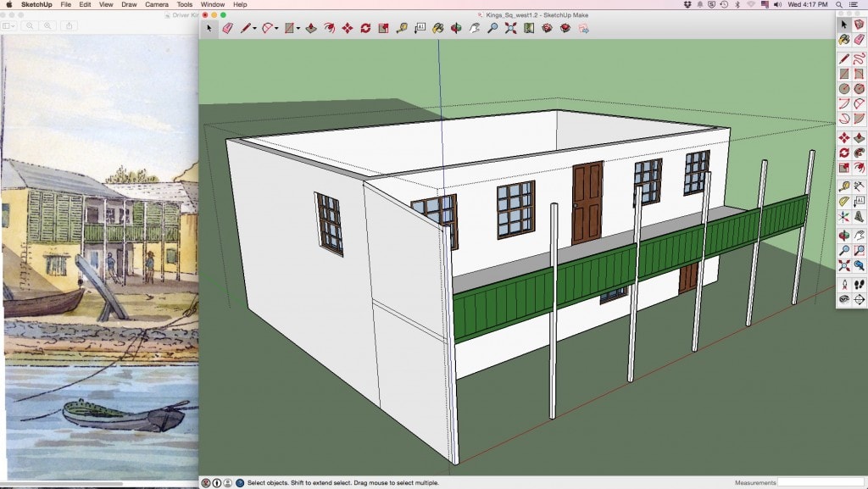Image resolution: width=868 pixels, height=489 pixels.
Task: Pick the Tape Measure tool
Action: 403,28
